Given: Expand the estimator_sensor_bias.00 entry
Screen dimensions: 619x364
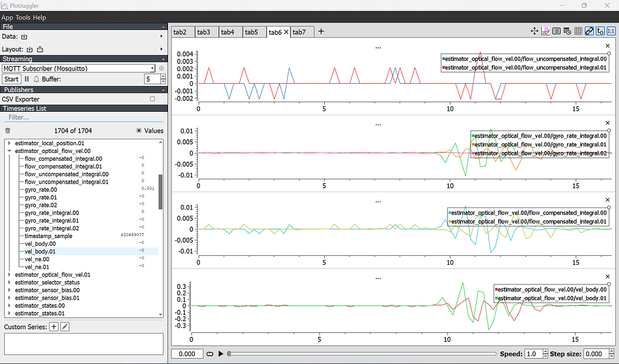Looking at the screenshot, I should pos(8,290).
